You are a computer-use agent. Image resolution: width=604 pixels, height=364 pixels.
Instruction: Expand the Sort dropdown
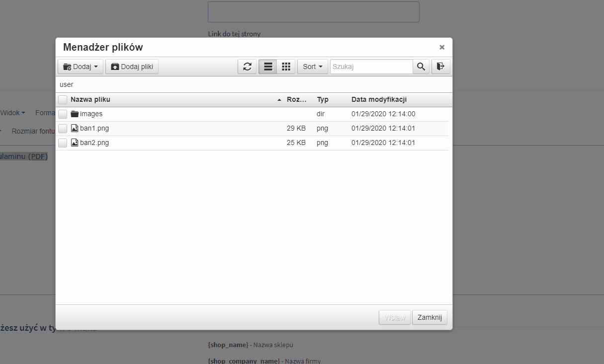313,67
